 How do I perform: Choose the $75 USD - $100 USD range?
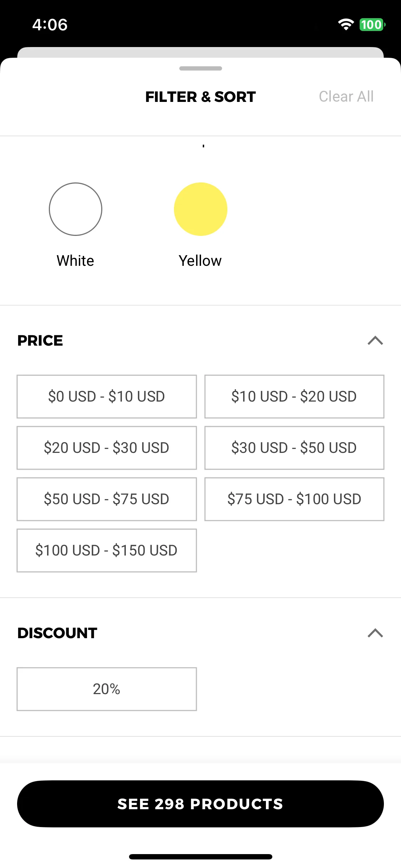point(294,499)
